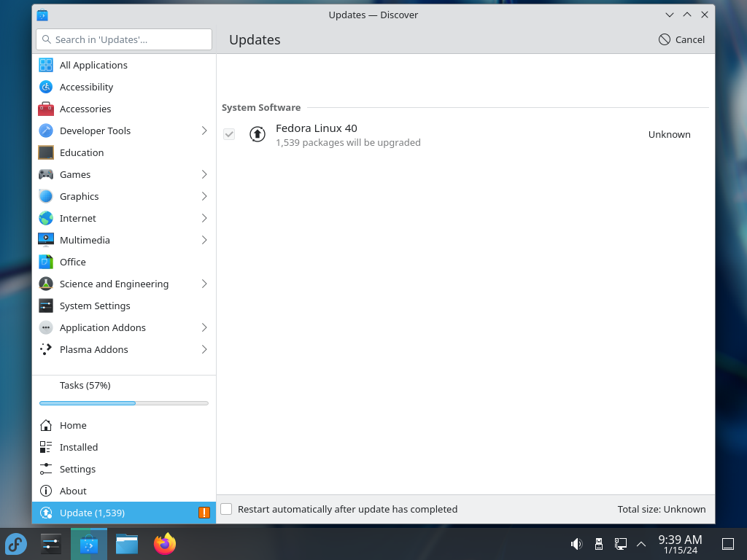Click the Games controller icon
The width and height of the screenshot is (747, 560).
46,175
